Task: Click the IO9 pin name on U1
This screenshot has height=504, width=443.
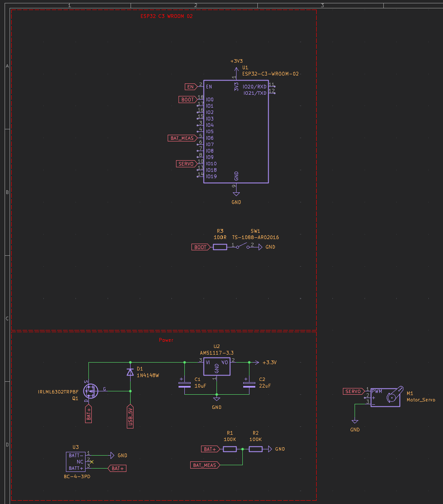Action: [210, 157]
